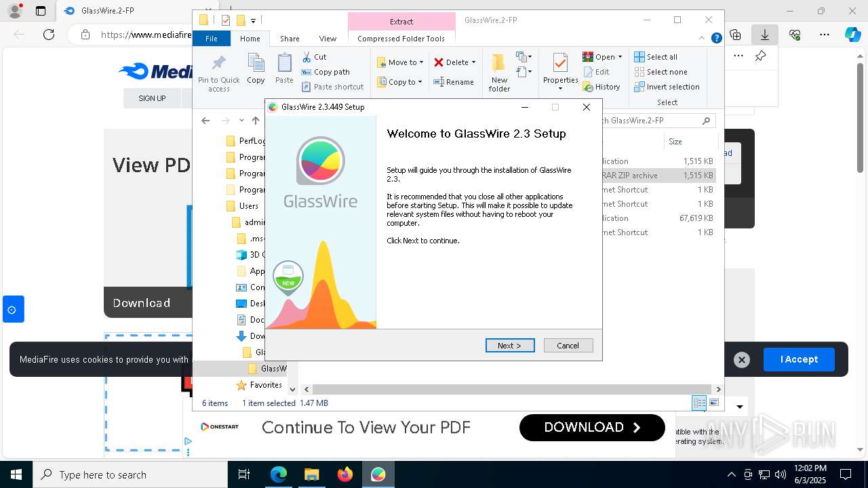868x488 pixels.
Task: Switch to the Share ribbon tab
Action: [x=290, y=39]
